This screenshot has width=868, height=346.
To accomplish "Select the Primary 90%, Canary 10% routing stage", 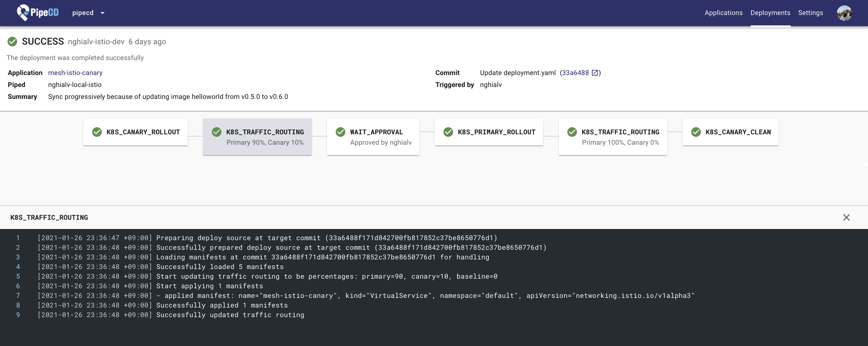I will [257, 137].
